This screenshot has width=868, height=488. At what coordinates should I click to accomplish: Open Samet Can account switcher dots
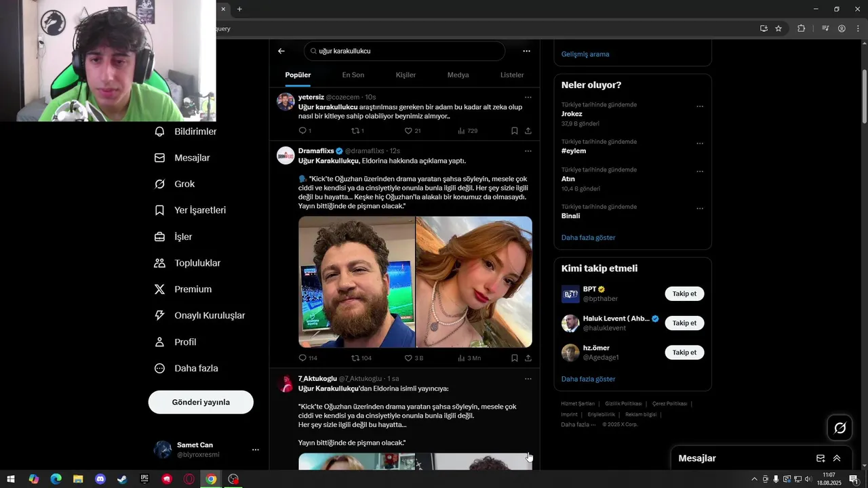click(x=256, y=449)
